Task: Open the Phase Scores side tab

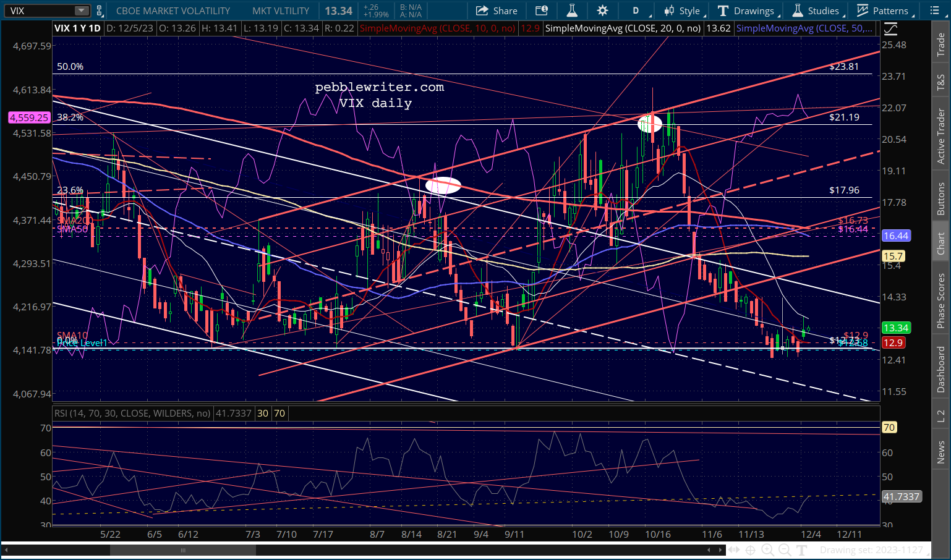Action: click(x=940, y=300)
